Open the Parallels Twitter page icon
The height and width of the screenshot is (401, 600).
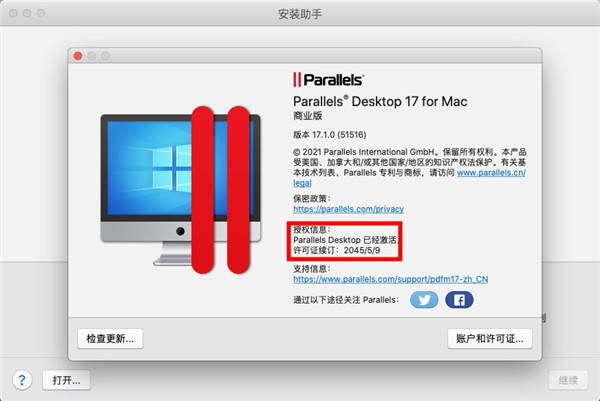(424, 300)
